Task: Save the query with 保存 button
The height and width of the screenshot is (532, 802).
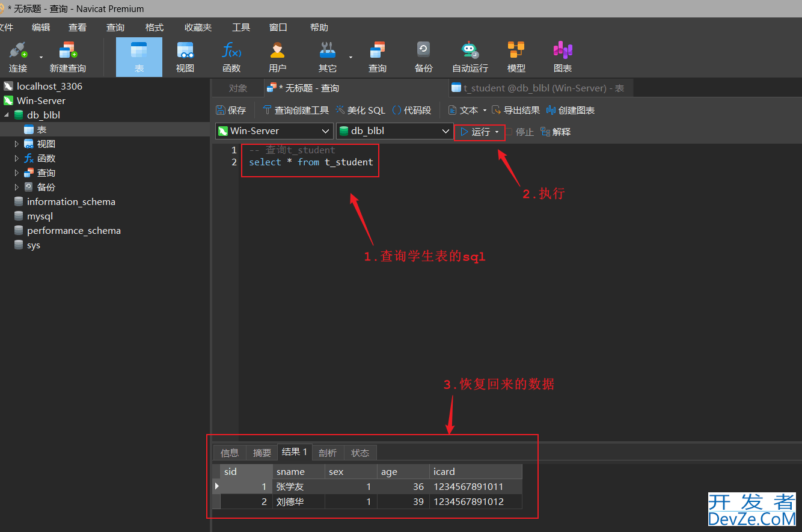Action: tap(231, 110)
